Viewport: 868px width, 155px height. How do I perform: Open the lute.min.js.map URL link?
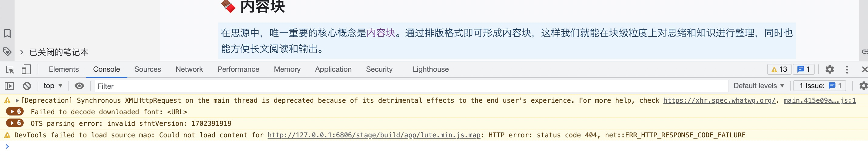pos(374,136)
